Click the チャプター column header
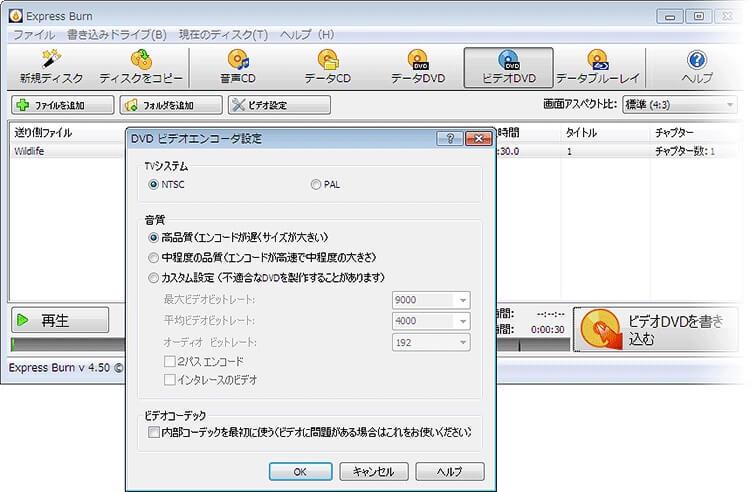 tap(674, 132)
